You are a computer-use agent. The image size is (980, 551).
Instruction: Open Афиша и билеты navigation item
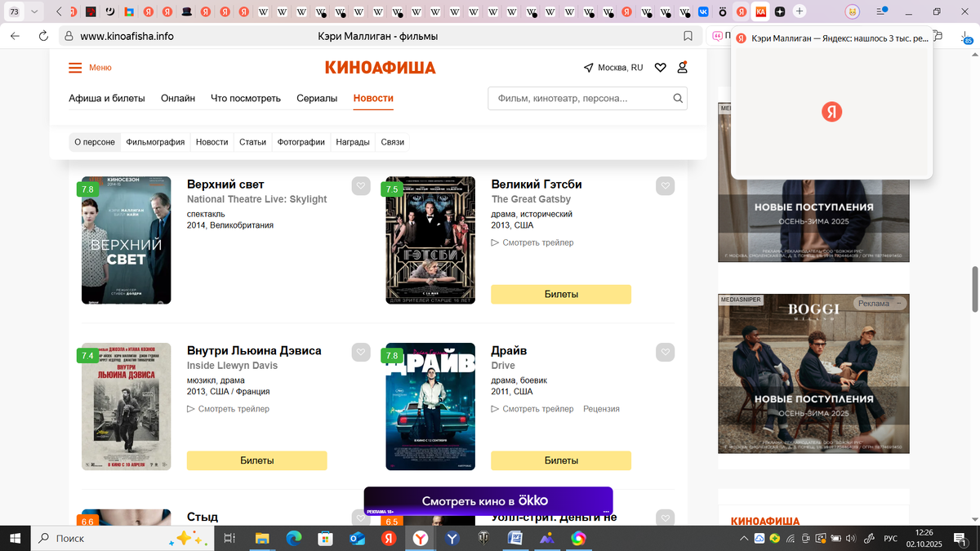point(107,98)
